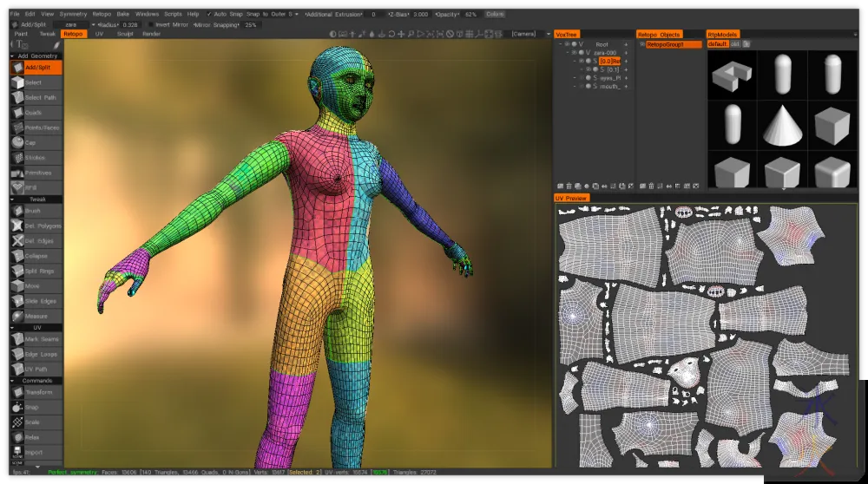The height and width of the screenshot is (484, 868).
Task: Select the Add/Split retopo tool
Action: (x=36, y=68)
